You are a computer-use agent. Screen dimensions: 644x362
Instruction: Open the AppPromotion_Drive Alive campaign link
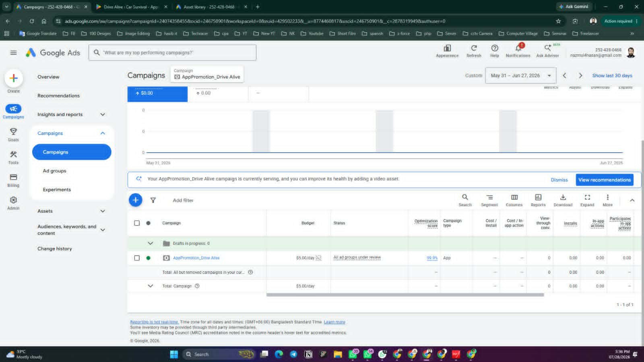tap(196, 258)
